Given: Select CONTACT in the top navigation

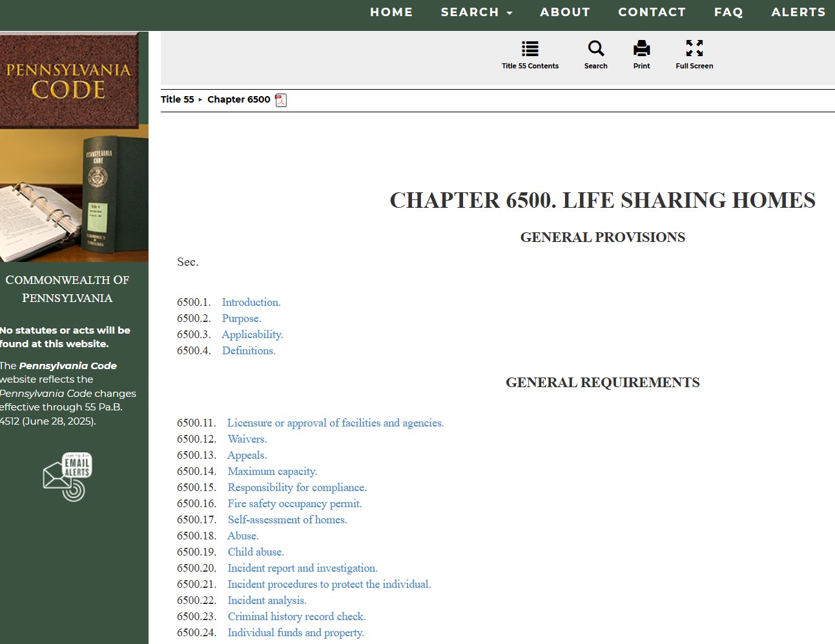Looking at the screenshot, I should (652, 12).
